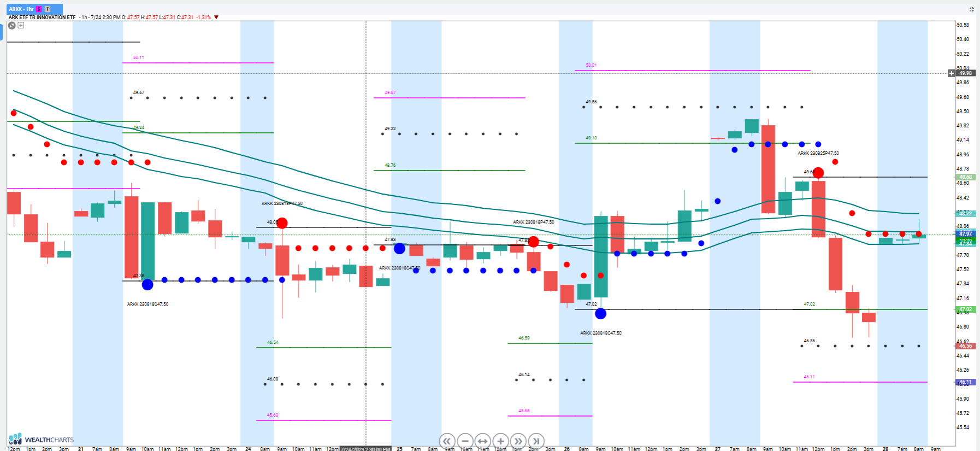Screen dimensions: 980x451
Task: Click the 46.08 dotted level label
Action: 273,379
